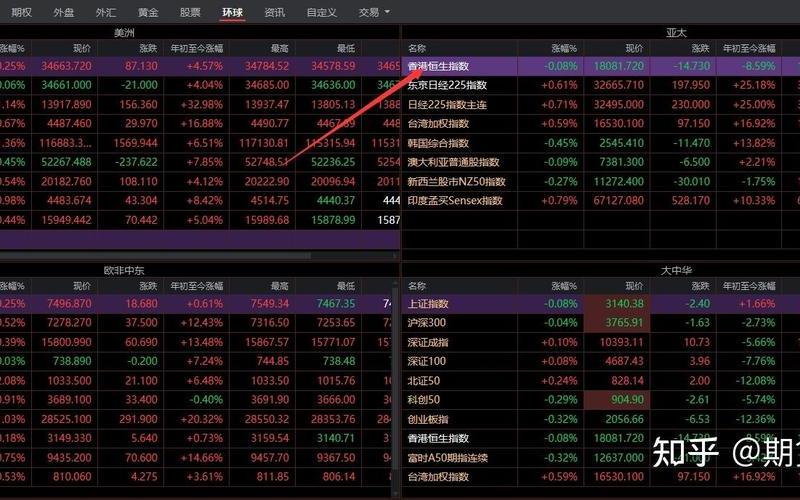Viewport: 800px width, 500px height.
Task: Select 日经225指数主连 row
Action: click(x=601, y=105)
